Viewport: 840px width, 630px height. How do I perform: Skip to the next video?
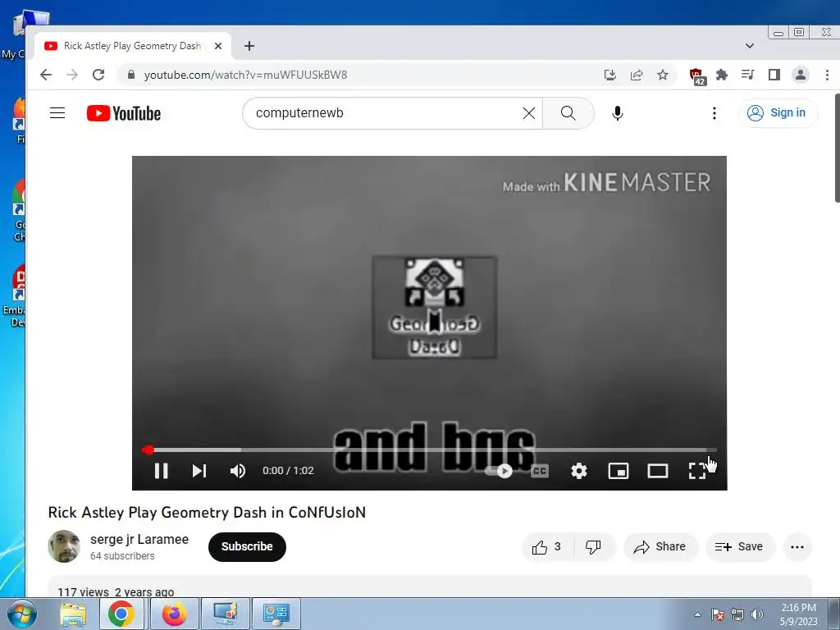pos(199,471)
